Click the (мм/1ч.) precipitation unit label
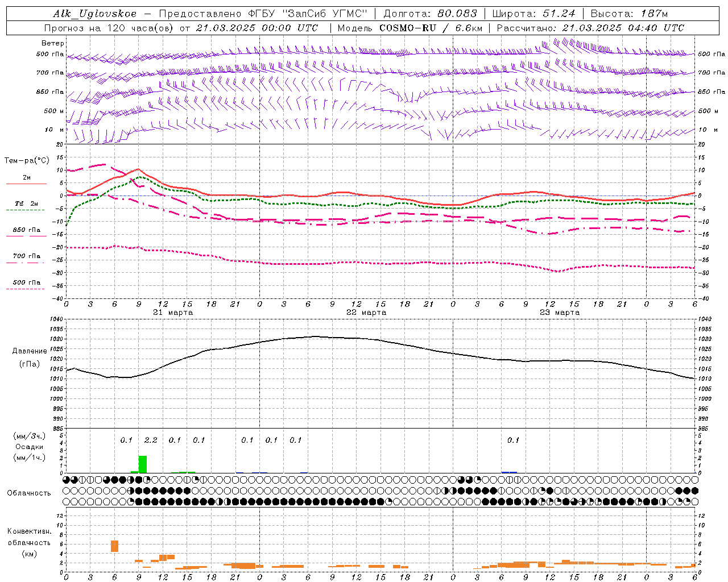Image resolution: width=728 pixels, height=582 pixels. click(30, 458)
